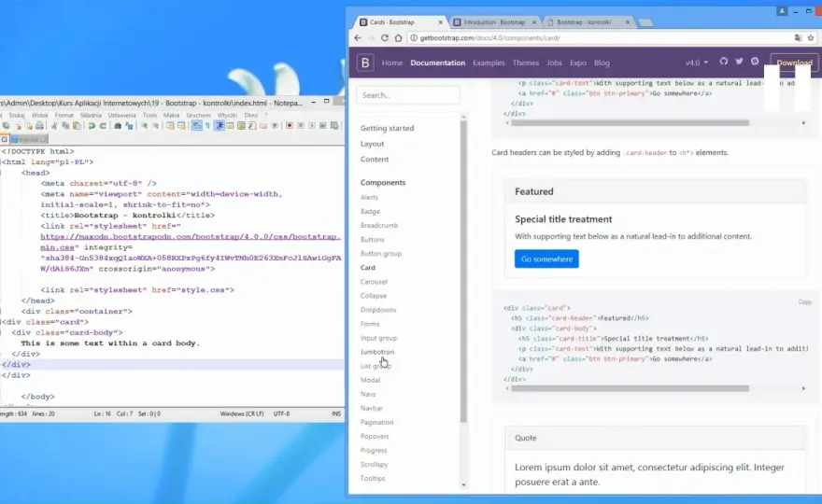Click the Featured code block horizontal scrollbar
Image resolution: width=822 pixels, height=504 pixels.
pyautogui.click(x=631, y=389)
